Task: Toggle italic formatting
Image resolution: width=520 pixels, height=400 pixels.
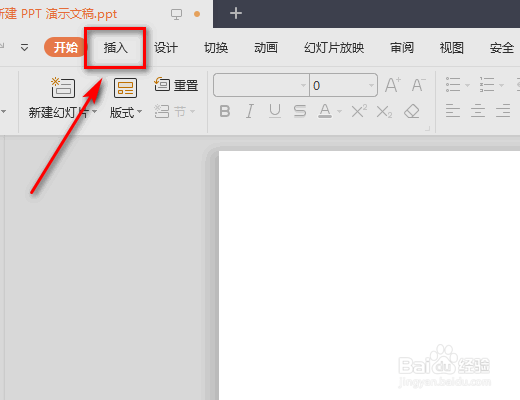Action: [x=250, y=111]
